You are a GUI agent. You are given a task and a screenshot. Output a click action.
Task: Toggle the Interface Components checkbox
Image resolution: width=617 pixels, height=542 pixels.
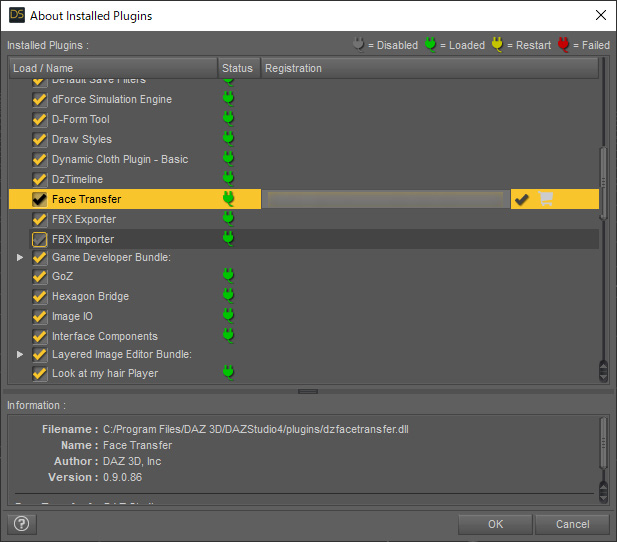tap(40, 337)
